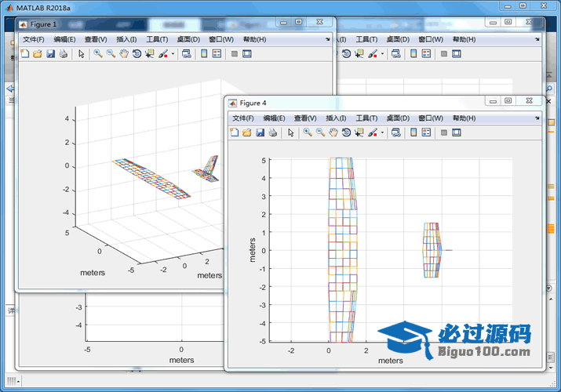Click the small tail mesh in Figure 4 plot
561x392 pixels.
(432, 250)
